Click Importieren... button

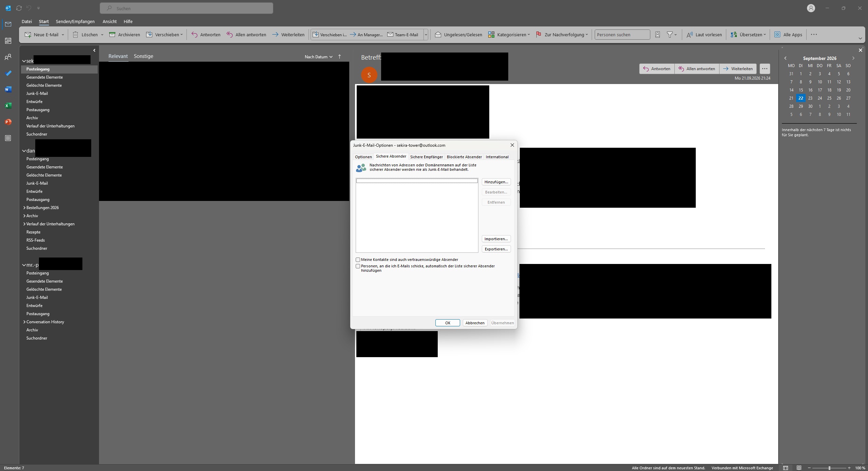pyautogui.click(x=496, y=239)
